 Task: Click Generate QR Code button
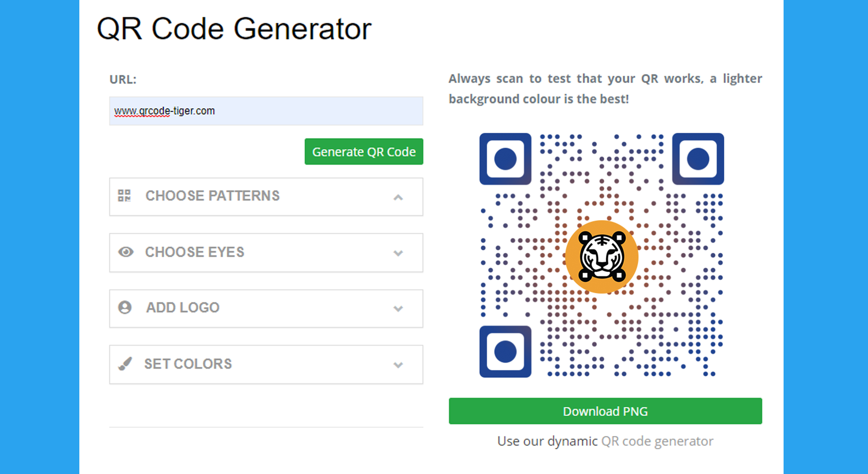click(363, 151)
